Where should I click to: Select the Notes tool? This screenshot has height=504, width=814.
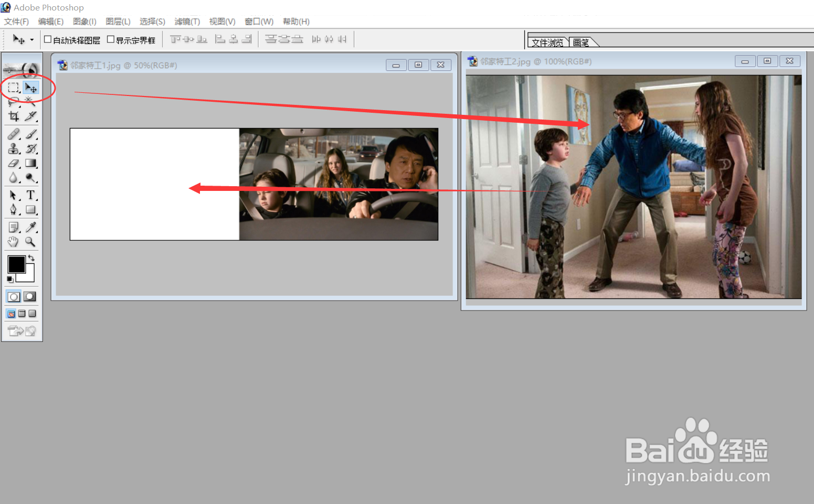point(14,227)
